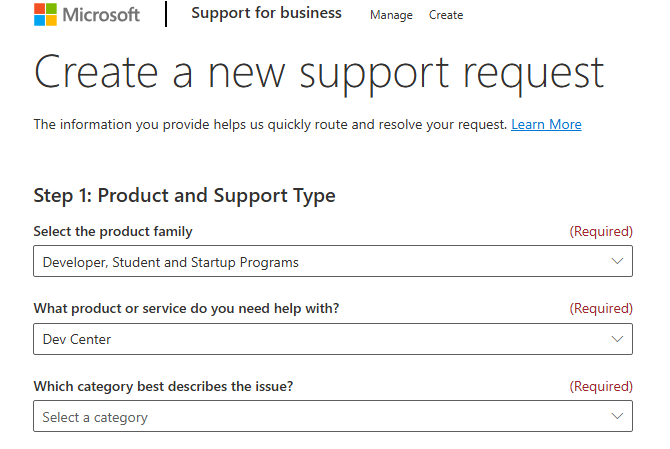The image size is (670, 449).
Task: Click the 'Select the product family' label
Action: point(113,232)
